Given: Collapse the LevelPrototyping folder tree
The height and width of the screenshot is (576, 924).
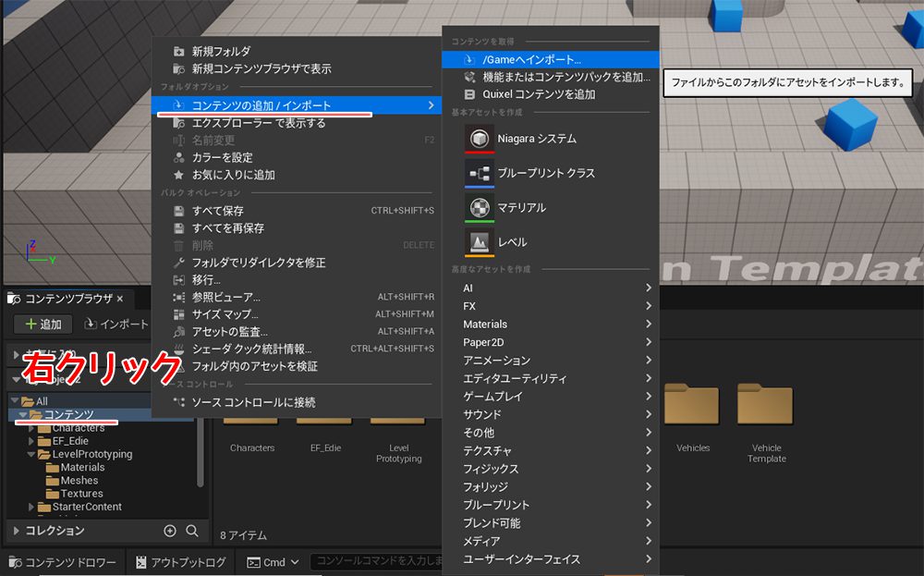Looking at the screenshot, I should 32,455.
